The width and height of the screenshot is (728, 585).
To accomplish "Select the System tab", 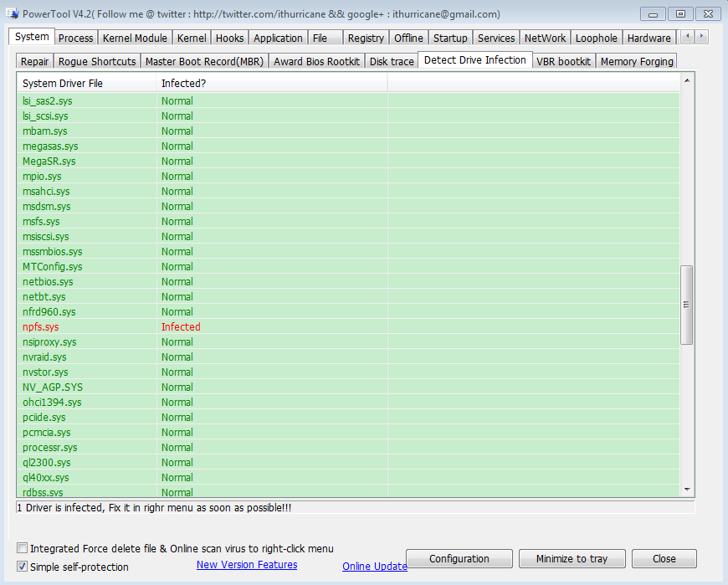I will point(32,37).
